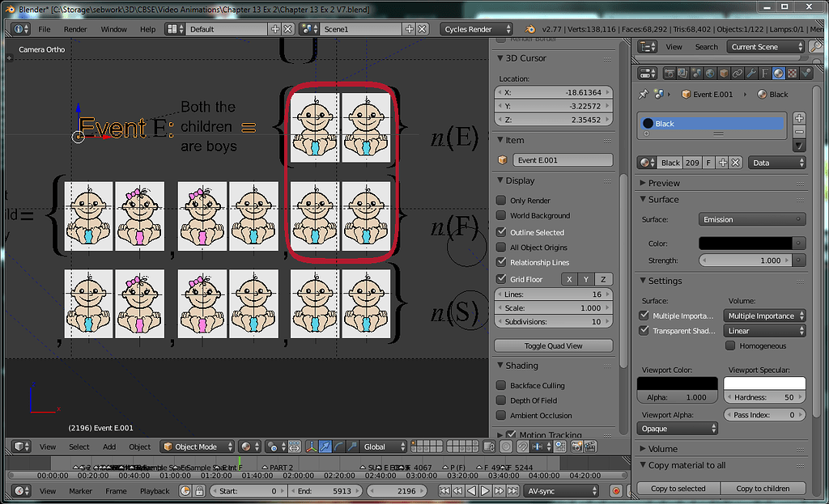Open the Material properties tab (sphere icon)
This screenshot has width=829, height=504.
pos(778,74)
